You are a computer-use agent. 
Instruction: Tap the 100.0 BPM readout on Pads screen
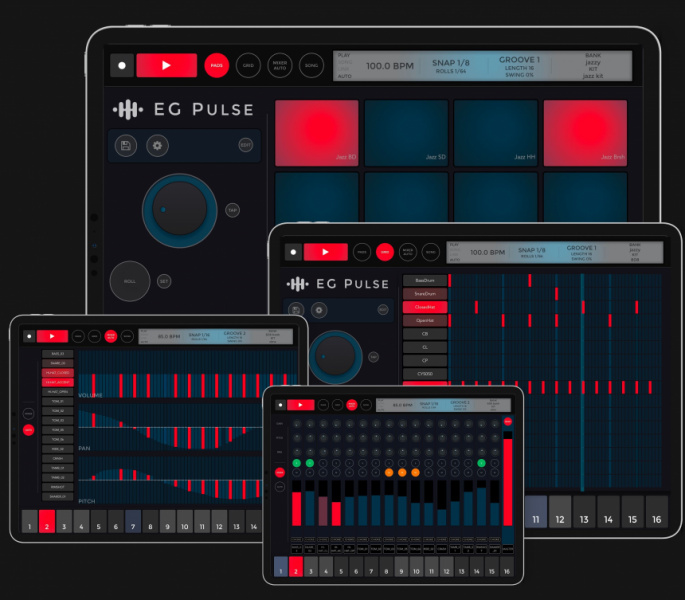[x=390, y=66]
